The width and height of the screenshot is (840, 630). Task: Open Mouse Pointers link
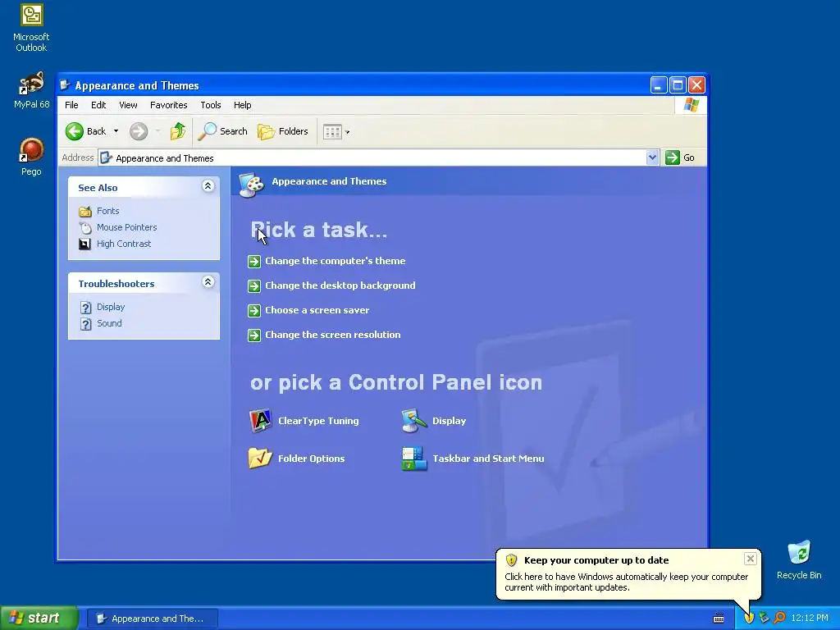click(126, 227)
